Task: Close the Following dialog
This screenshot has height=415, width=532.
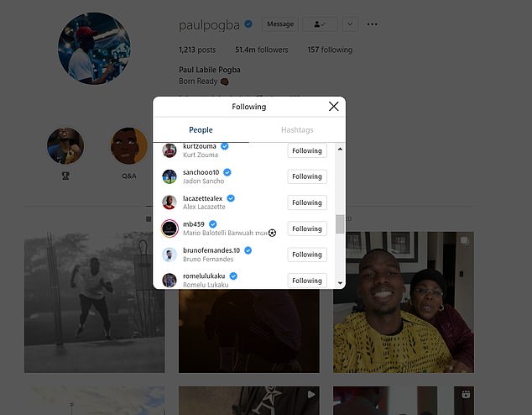Action: 333,107
